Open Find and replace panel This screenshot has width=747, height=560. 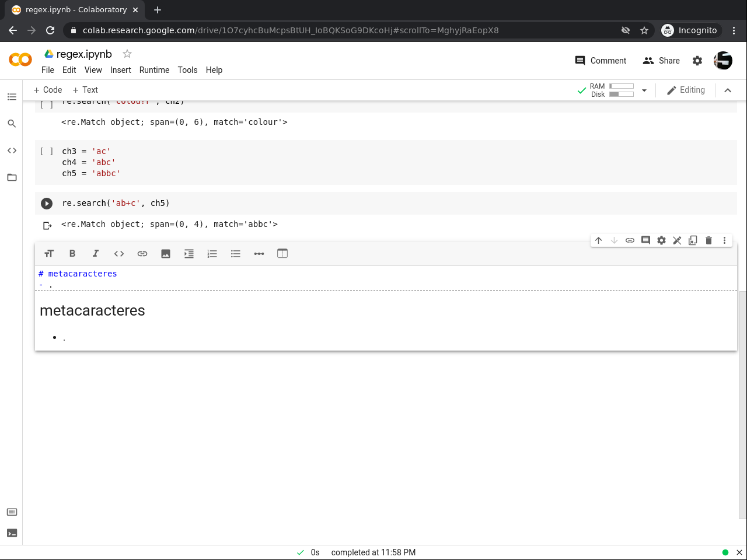(12, 124)
